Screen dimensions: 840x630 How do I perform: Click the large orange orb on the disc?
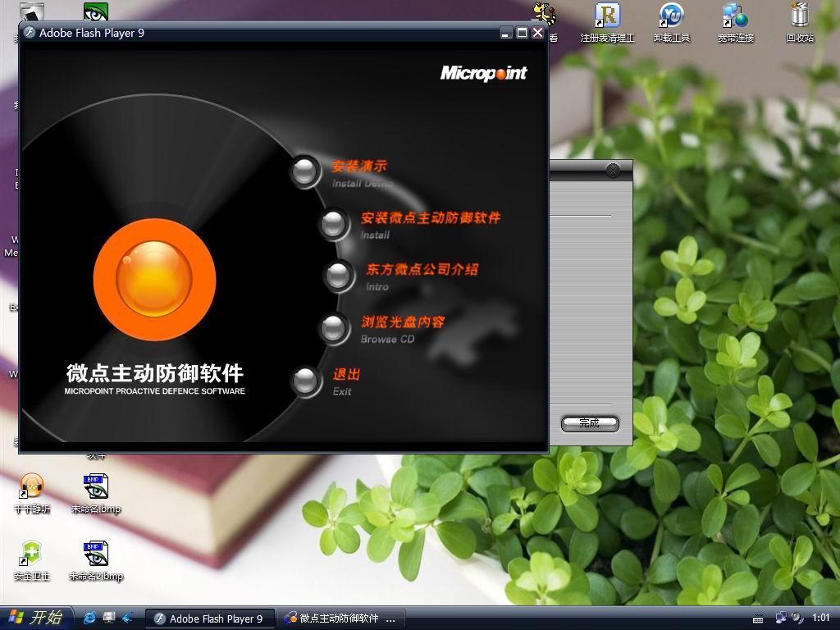(x=154, y=279)
